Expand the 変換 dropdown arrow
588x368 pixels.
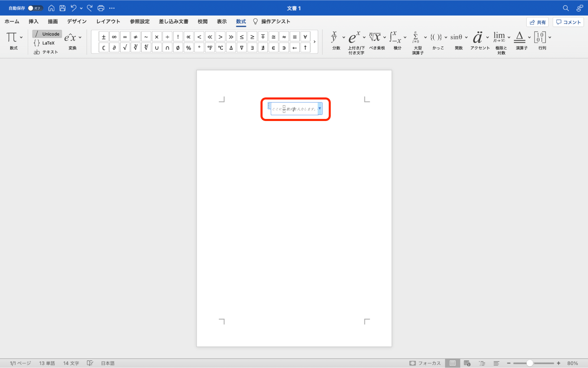point(80,37)
